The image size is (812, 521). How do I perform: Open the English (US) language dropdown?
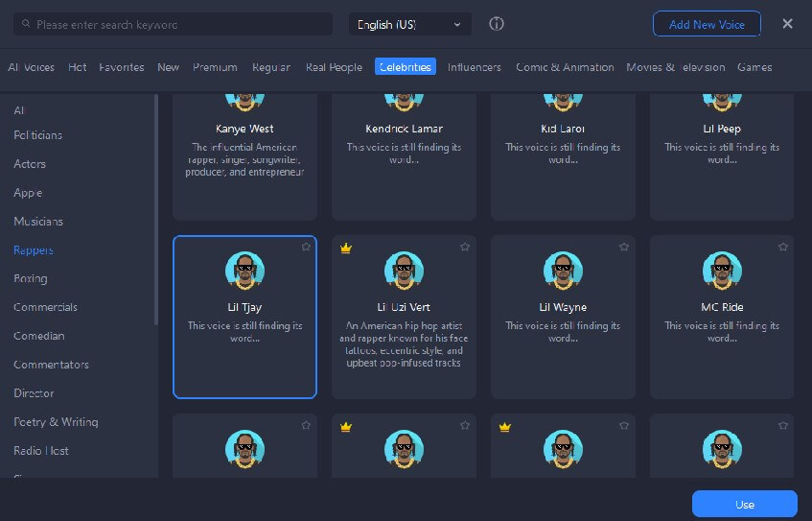(x=410, y=24)
